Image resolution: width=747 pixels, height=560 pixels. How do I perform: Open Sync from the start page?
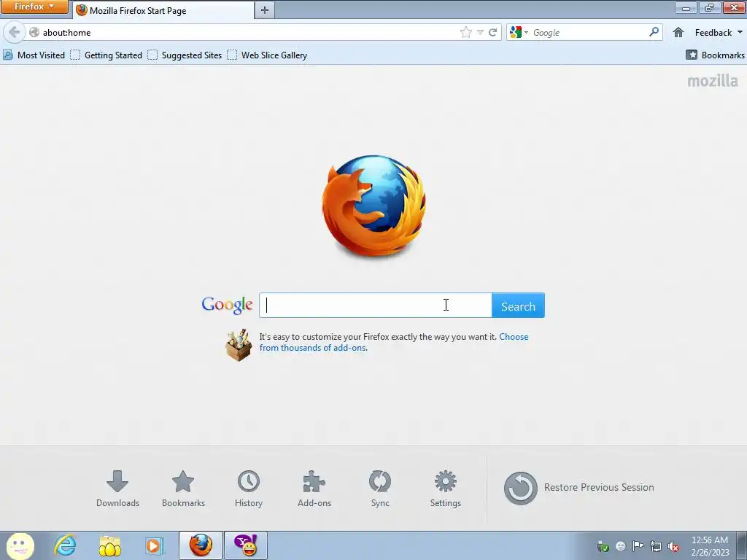380,489
